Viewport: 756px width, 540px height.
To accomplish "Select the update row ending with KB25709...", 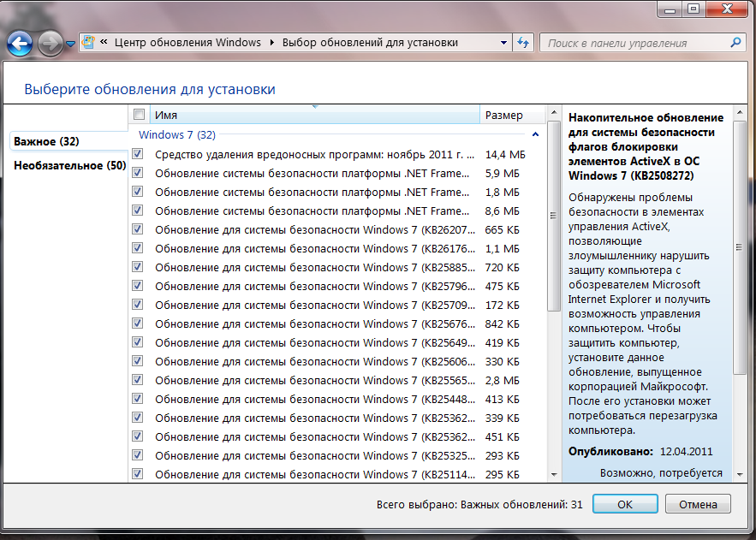I will point(337,305).
